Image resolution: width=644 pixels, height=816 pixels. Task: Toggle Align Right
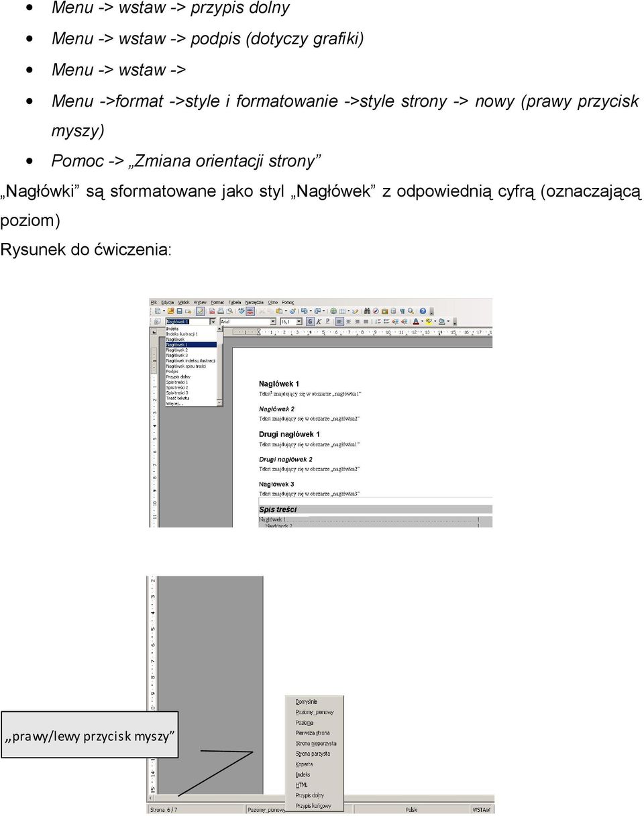pos(358,322)
